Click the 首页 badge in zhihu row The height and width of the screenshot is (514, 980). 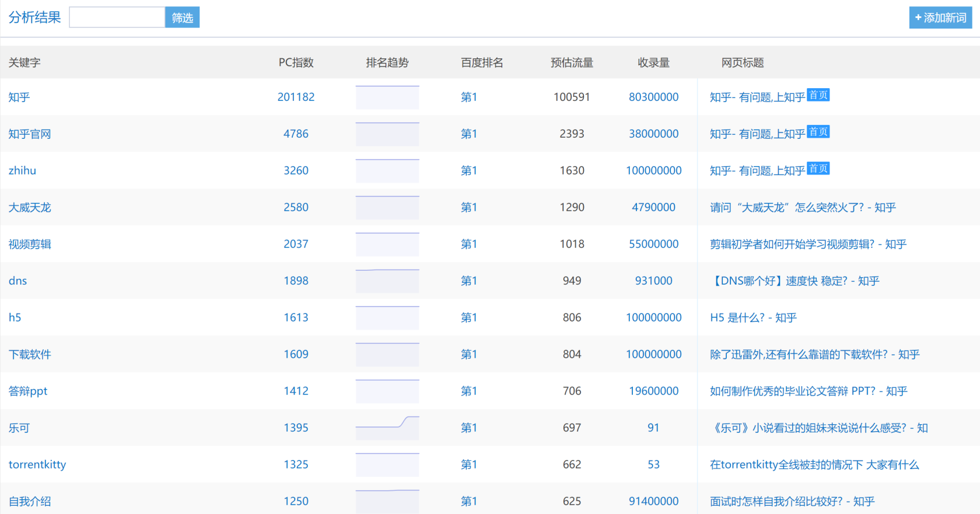pyautogui.click(x=818, y=169)
